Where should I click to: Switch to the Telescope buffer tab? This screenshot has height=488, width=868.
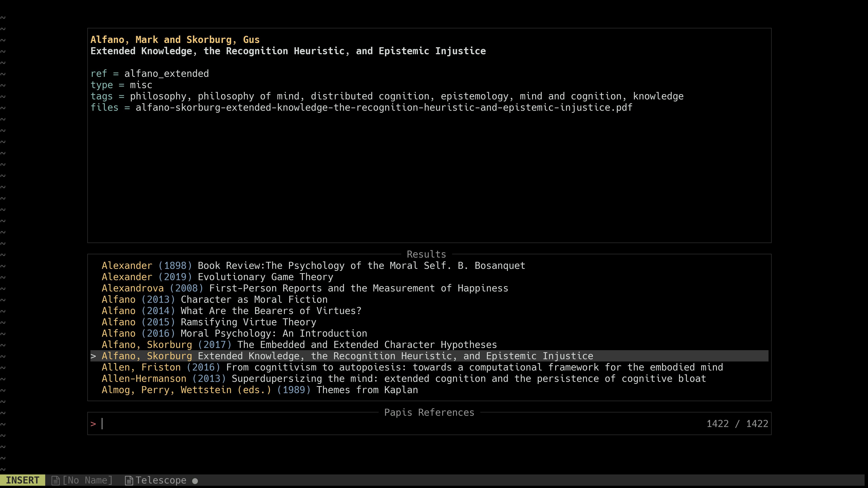[x=161, y=480]
